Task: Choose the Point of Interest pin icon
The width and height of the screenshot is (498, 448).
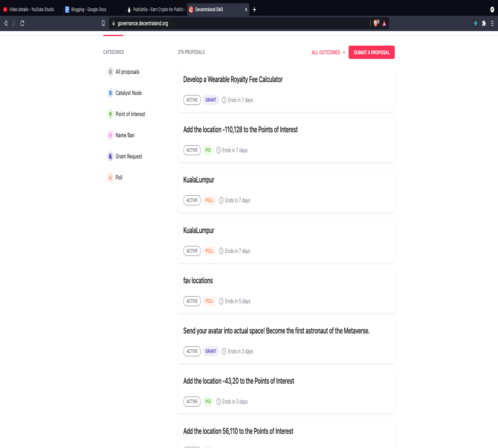Action: click(x=110, y=114)
